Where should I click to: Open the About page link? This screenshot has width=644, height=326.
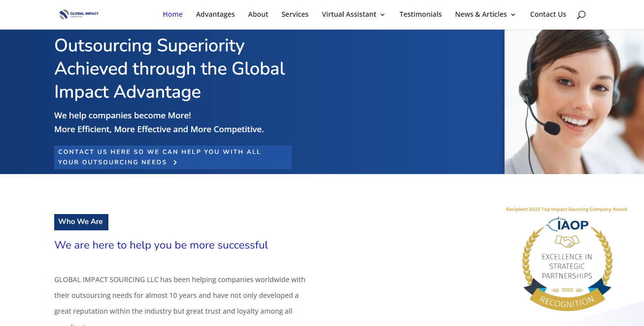click(x=258, y=14)
